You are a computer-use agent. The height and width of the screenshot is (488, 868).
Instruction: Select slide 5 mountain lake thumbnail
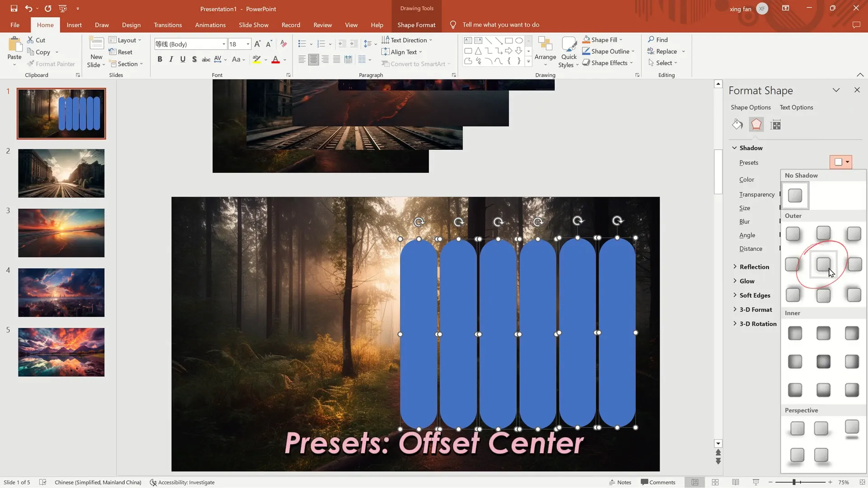pos(61,352)
